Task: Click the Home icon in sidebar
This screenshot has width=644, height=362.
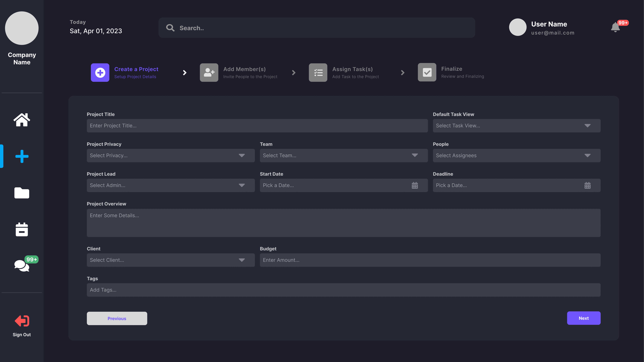Action: [22, 120]
